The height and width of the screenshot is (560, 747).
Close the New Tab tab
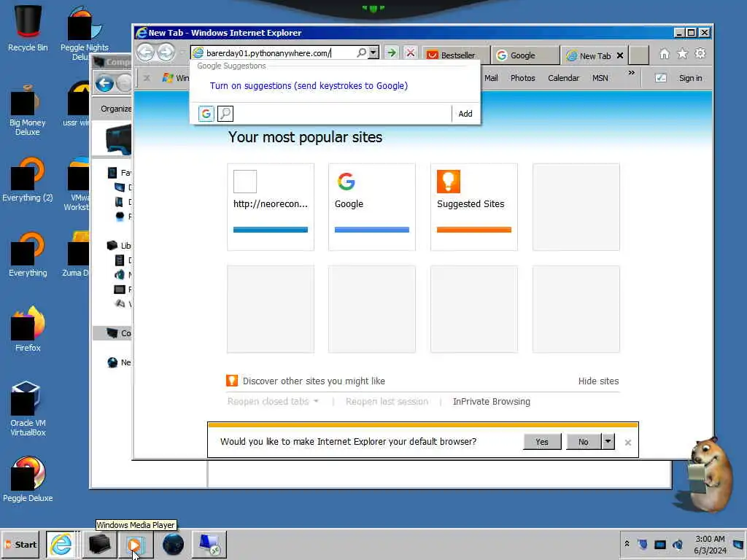(620, 55)
